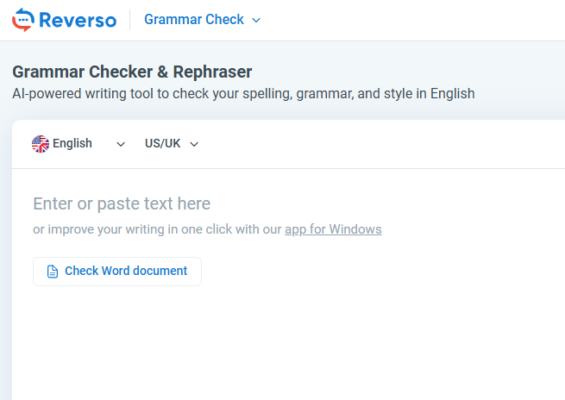Click the blank header area right of Grammar Check
The image size is (565, 400).
point(411,20)
